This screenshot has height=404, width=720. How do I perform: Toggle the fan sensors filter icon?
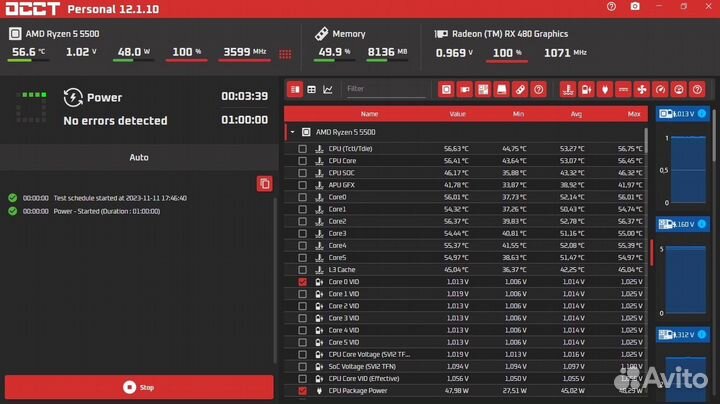tap(641, 90)
